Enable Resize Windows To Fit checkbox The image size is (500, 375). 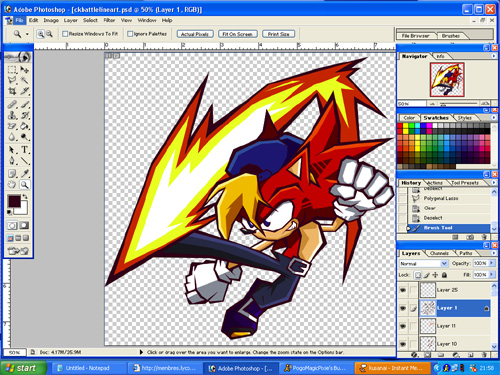pos(65,34)
